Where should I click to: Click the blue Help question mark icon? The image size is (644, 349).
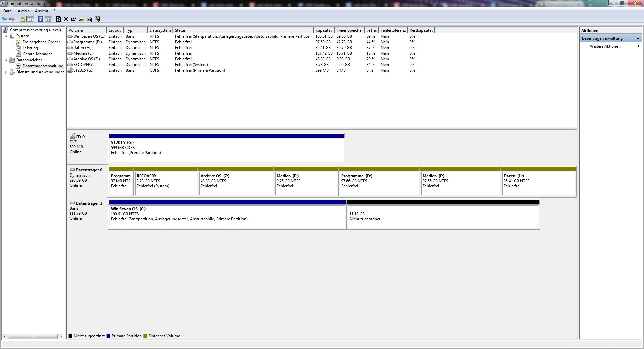click(40, 19)
